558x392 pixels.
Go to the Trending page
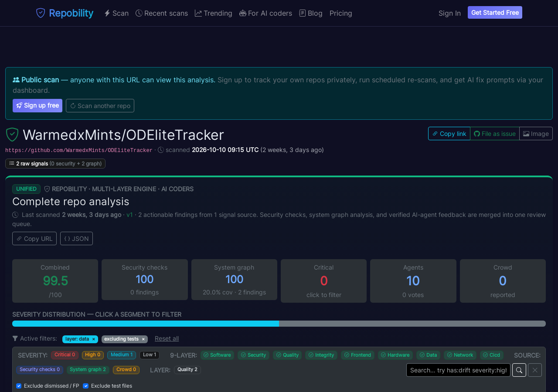(214, 13)
